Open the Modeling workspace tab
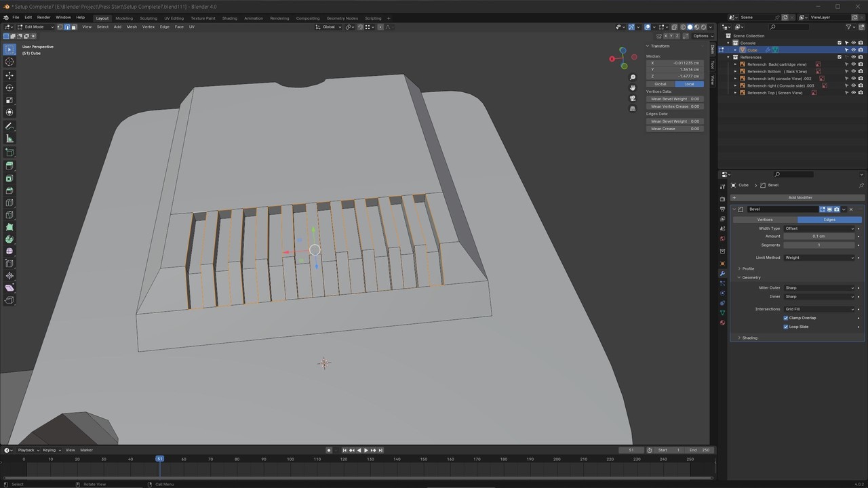The height and width of the screenshot is (488, 868). pyautogui.click(x=123, y=18)
